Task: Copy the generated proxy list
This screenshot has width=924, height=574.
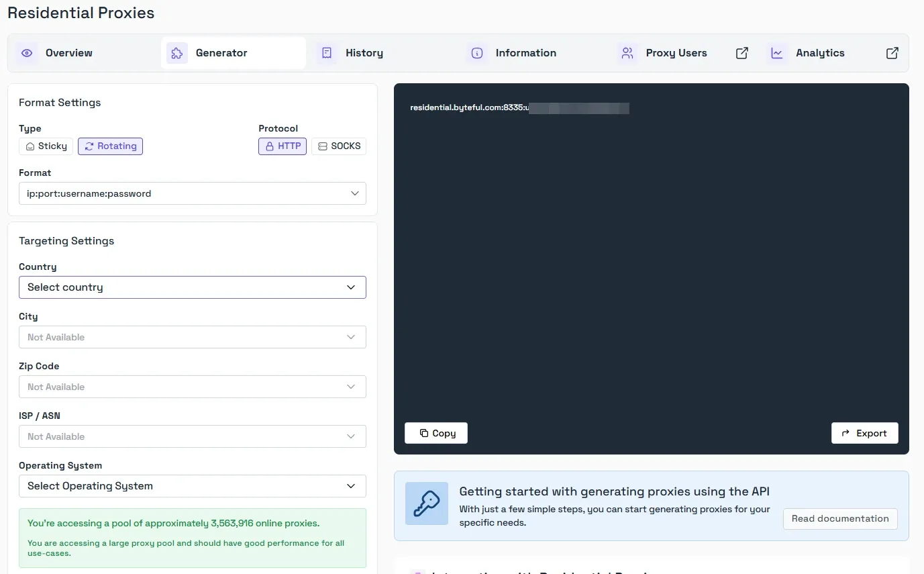Action: (436, 433)
